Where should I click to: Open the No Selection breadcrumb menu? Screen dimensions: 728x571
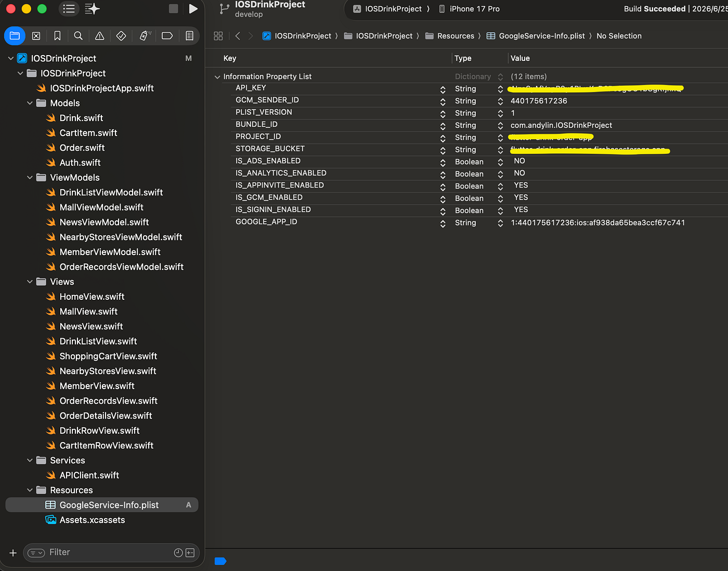pyautogui.click(x=619, y=36)
